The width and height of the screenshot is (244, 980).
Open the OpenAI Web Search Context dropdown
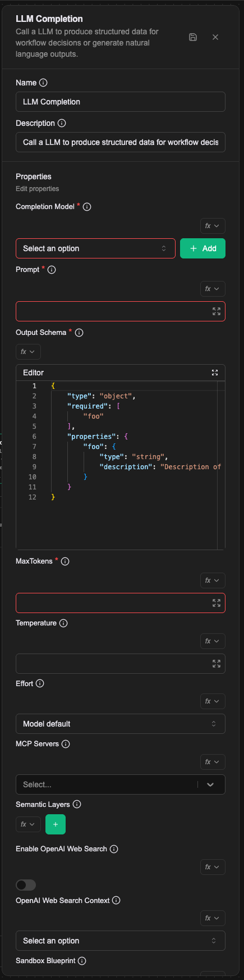click(121, 941)
